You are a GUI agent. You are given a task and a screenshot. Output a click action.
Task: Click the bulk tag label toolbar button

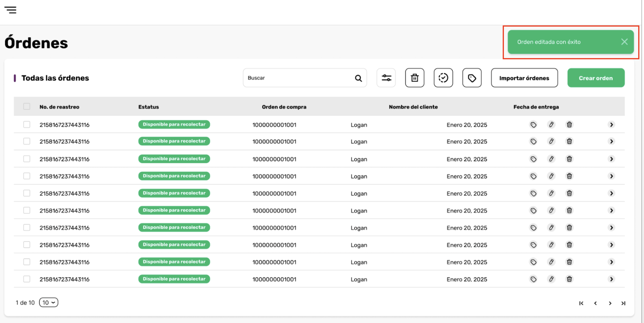click(x=472, y=78)
